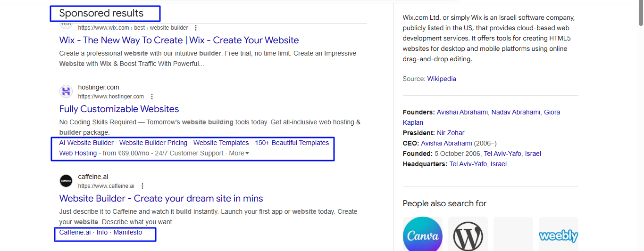Click the 'Website Templates' sitelink

coord(221,143)
